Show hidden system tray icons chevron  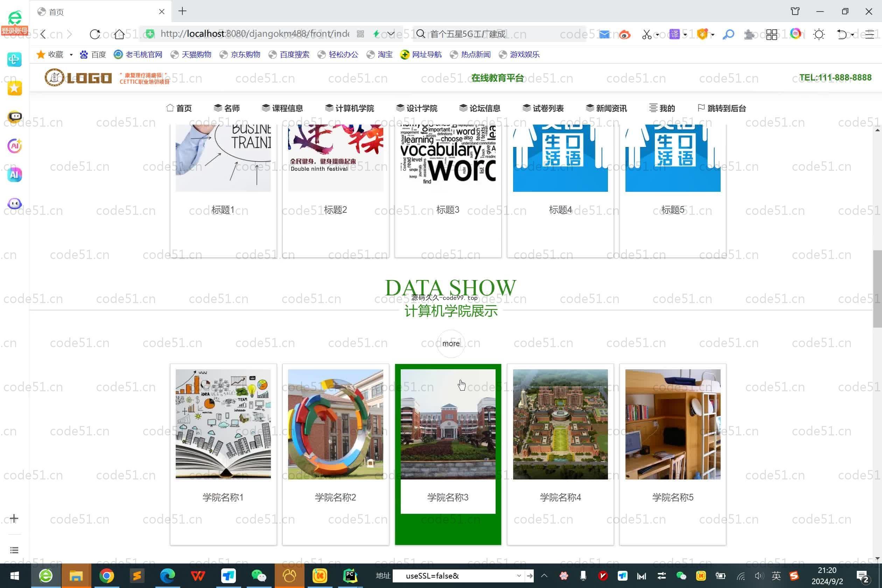click(x=544, y=576)
